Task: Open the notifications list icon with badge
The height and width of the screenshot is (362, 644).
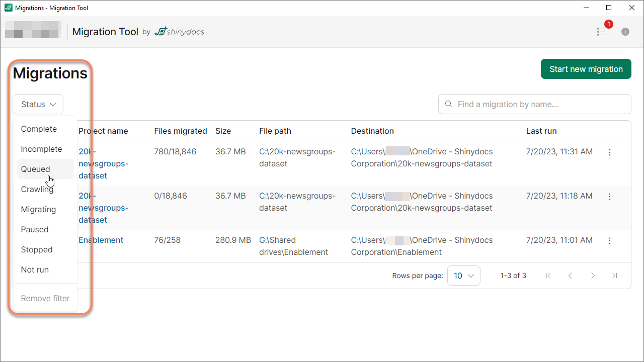Action: 602,32
